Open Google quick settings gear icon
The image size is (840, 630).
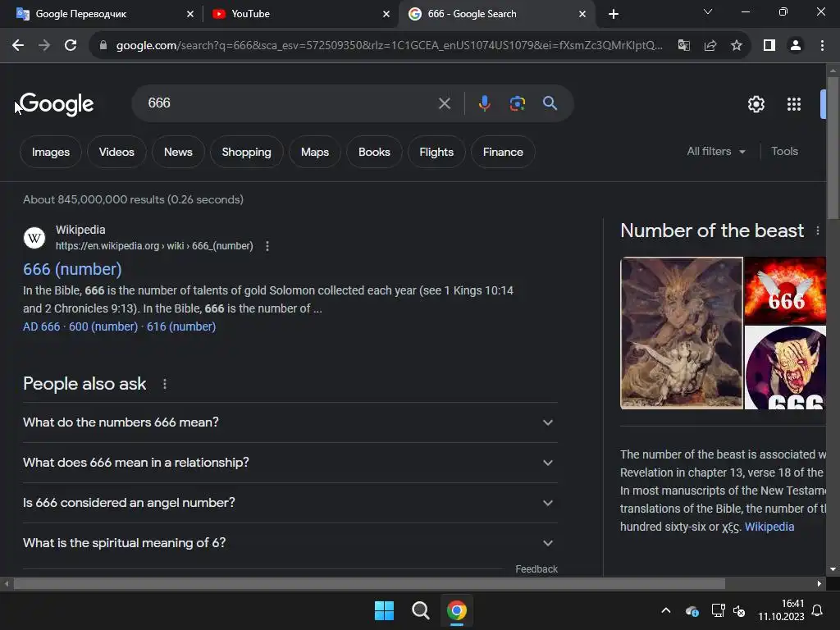coord(756,104)
